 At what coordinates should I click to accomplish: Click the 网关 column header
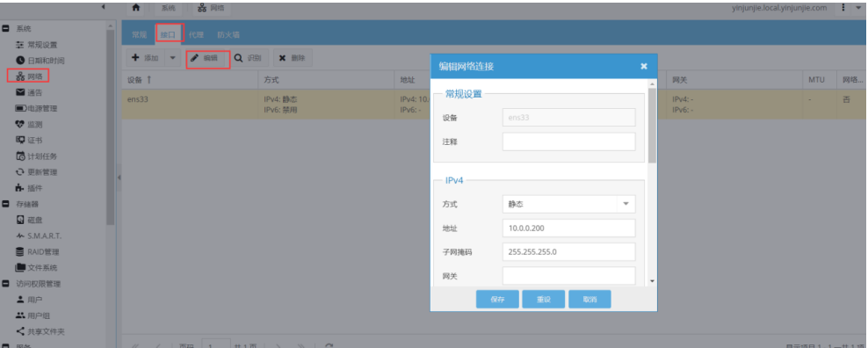click(x=734, y=80)
